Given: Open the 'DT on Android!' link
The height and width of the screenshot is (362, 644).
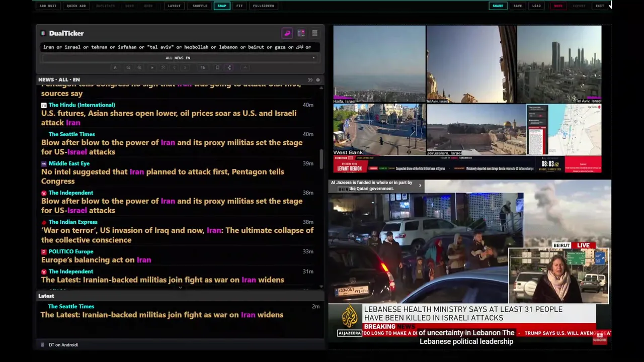Looking at the screenshot, I should click(x=63, y=345).
